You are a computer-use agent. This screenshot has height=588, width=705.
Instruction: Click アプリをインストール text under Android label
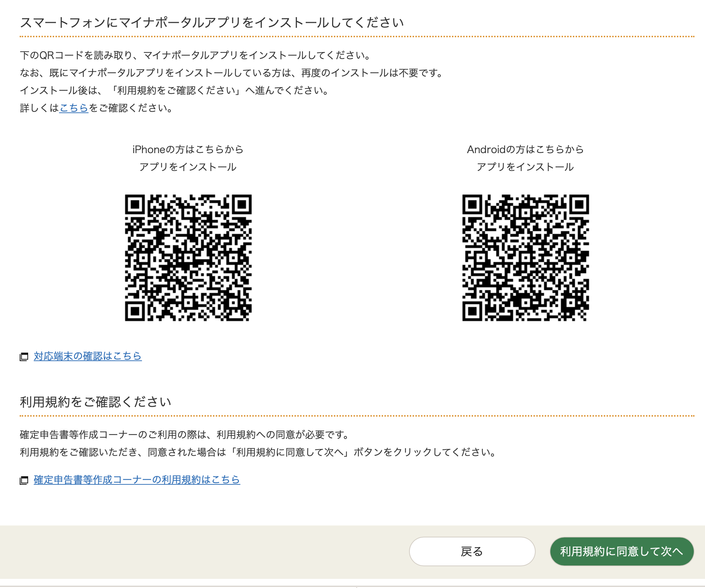pos(525,167)
